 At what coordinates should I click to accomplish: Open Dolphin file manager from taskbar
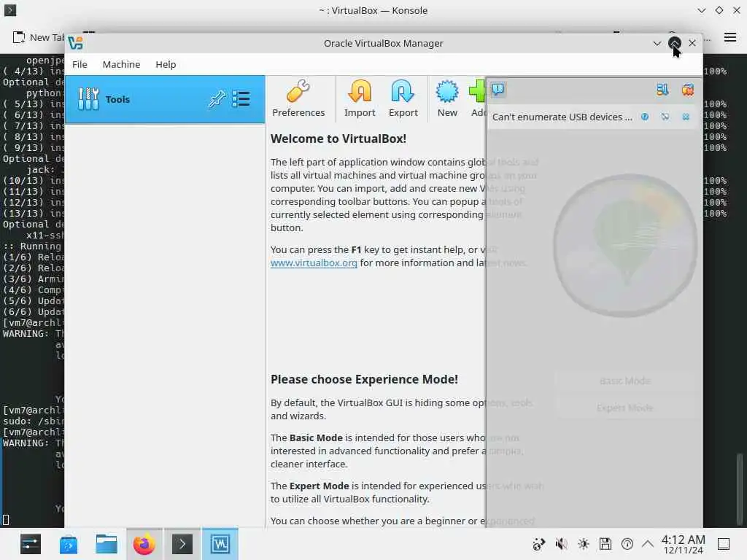tap(107, 544)
